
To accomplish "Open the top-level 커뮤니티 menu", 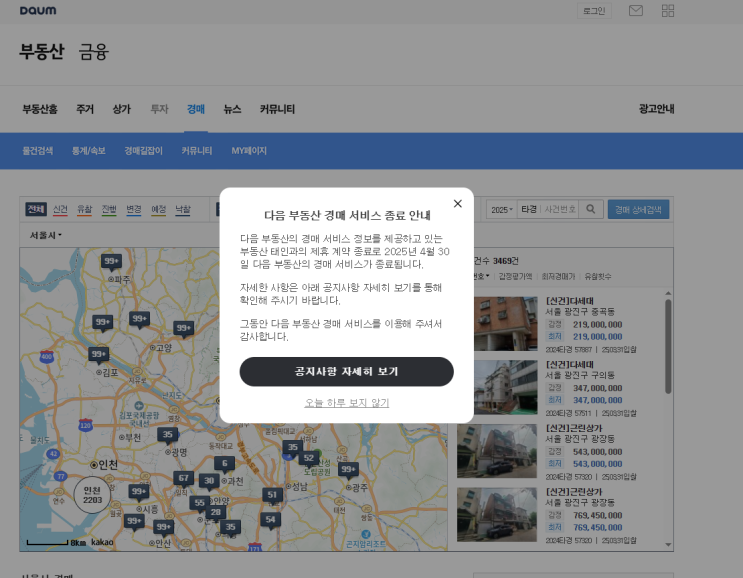I will click(277, 109).
